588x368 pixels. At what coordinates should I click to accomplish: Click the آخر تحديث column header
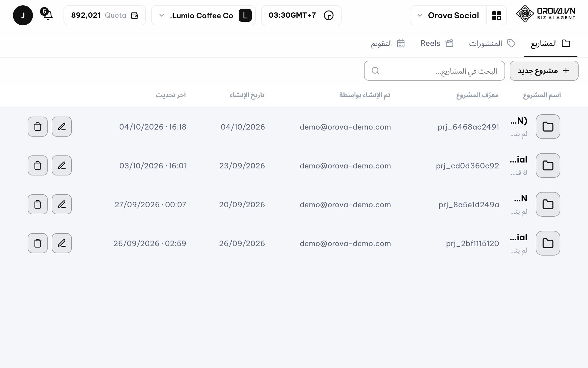pos(171,95)
